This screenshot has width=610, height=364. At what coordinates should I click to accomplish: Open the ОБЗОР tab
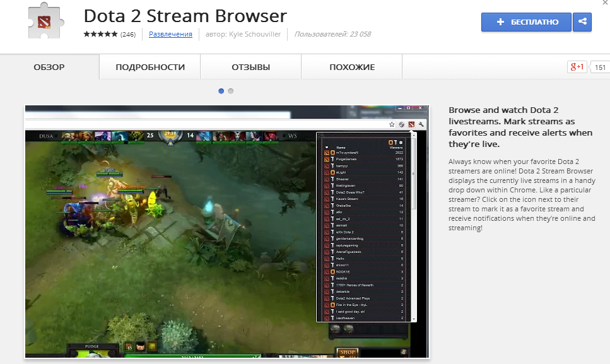49,67
